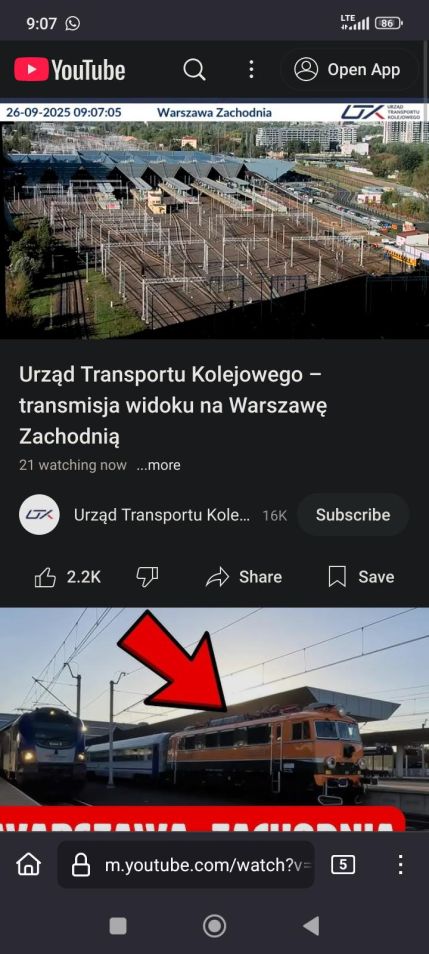Tap the Open App account icon

coord(305,69)
